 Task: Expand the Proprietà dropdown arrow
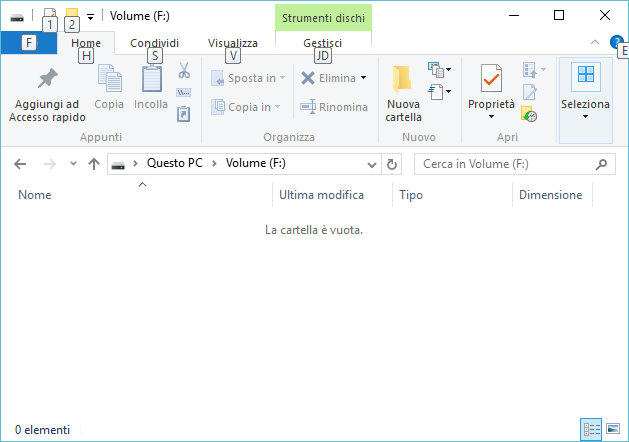(491, 117)
